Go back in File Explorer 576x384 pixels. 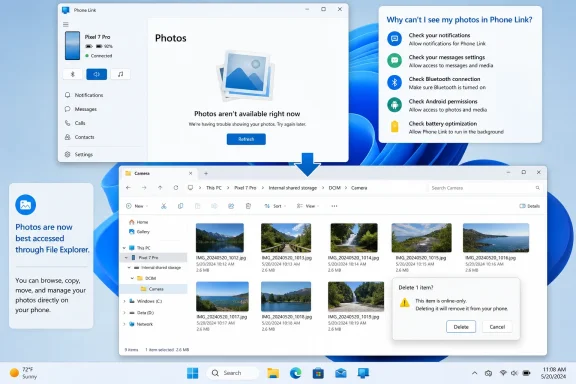click(x=128, y=188)
